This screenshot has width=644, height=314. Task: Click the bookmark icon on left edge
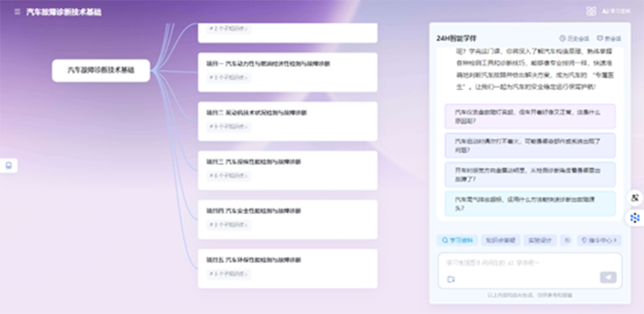(x=9, y=166)
